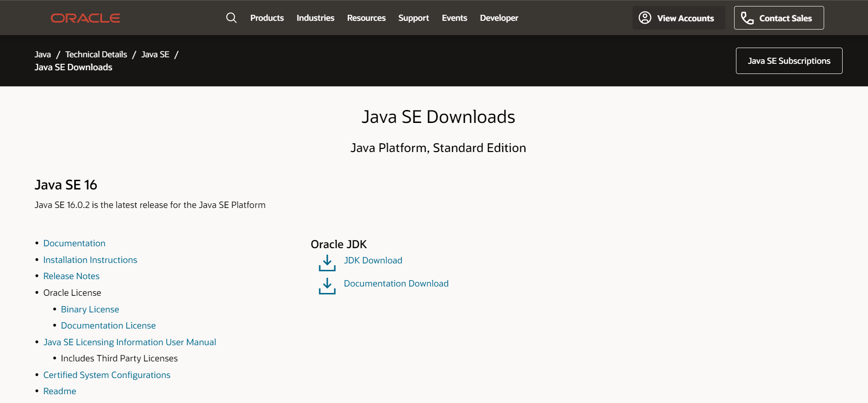
Task: Click the Java Platform, Standard Edition subtitle
Action: [x=438, y=148]
